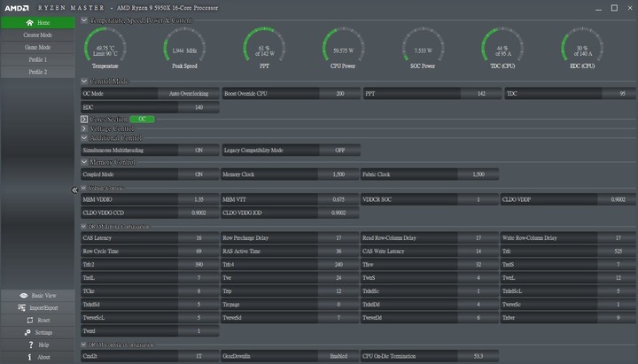638x364 pixels.
Task: Click the About info icon
Action: coord(29,357)
